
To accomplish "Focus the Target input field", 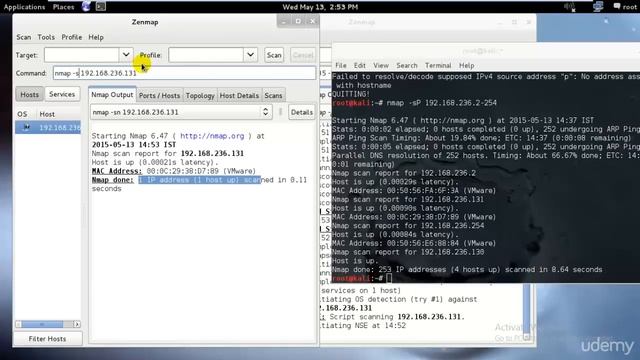I will click(x=82, y=55).
